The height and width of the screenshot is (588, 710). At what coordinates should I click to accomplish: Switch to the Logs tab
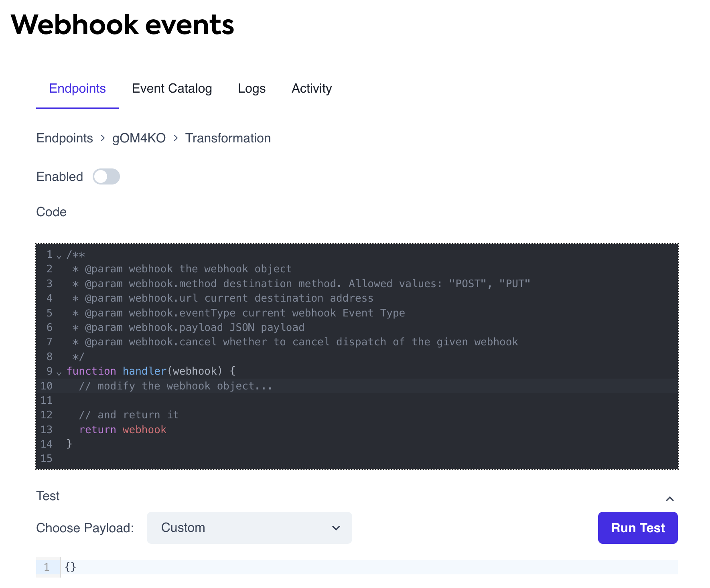point(252,88)
